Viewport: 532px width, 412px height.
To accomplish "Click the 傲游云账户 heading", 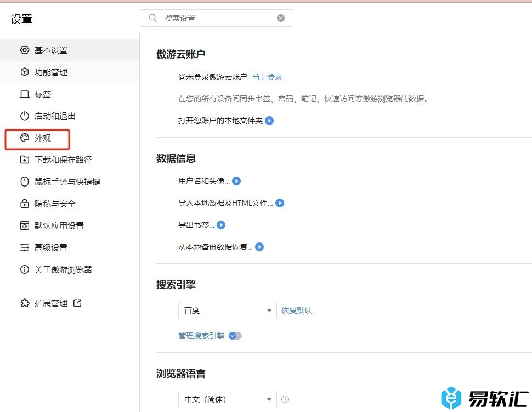I will coord(180,54).
